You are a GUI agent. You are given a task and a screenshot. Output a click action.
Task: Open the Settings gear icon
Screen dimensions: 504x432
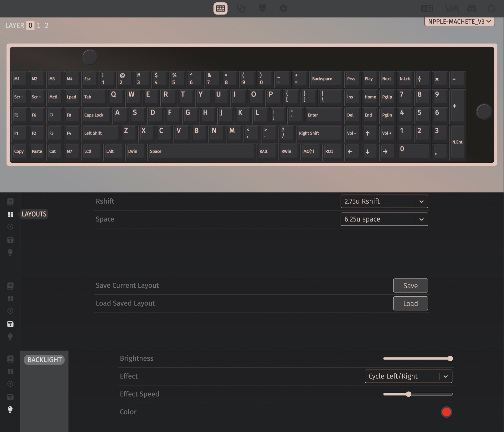[x=283, y=9]
